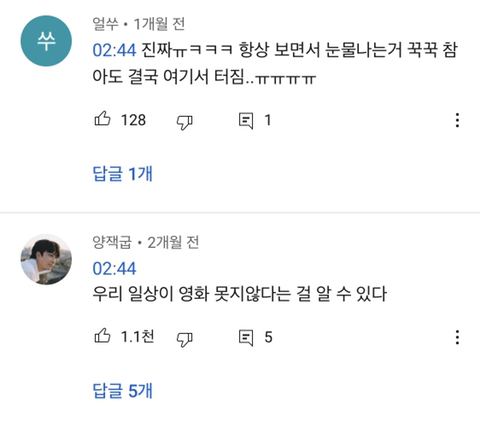
Task: Open 얼쑤's teal avatar profile
Action: point(46,41)
